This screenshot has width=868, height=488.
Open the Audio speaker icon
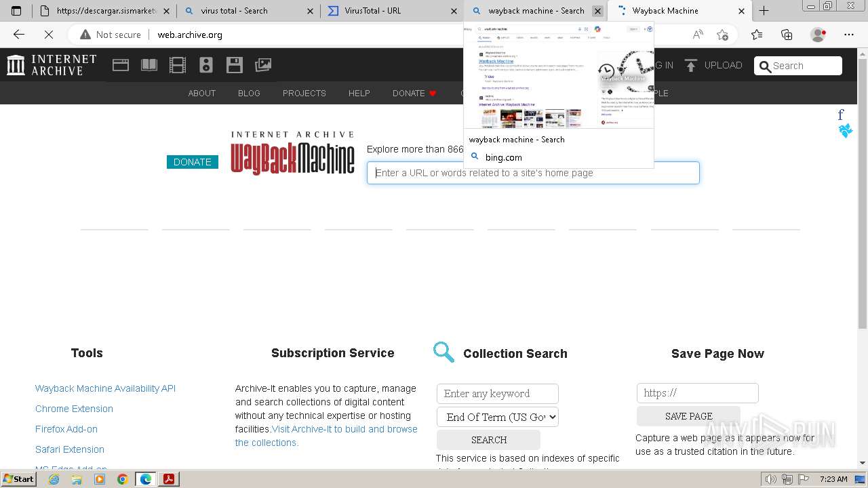coord(206,65)
